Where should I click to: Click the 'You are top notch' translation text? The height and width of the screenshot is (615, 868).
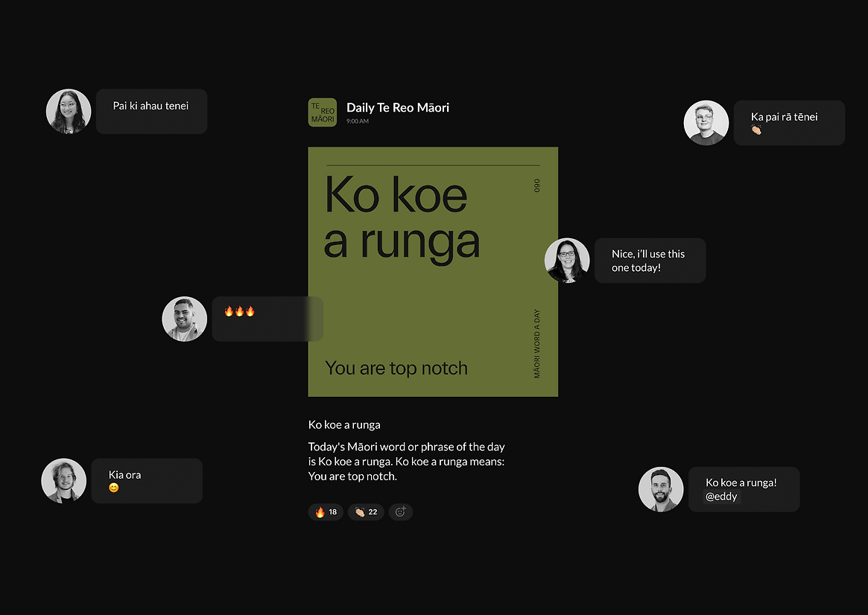396,368
